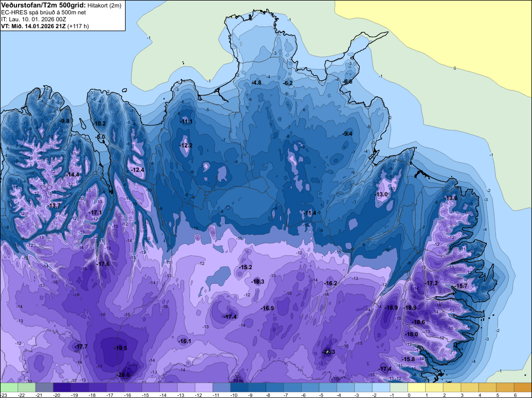Choose the legend swatch labeled -4
532x398 pixels.
tap(345, 387)
